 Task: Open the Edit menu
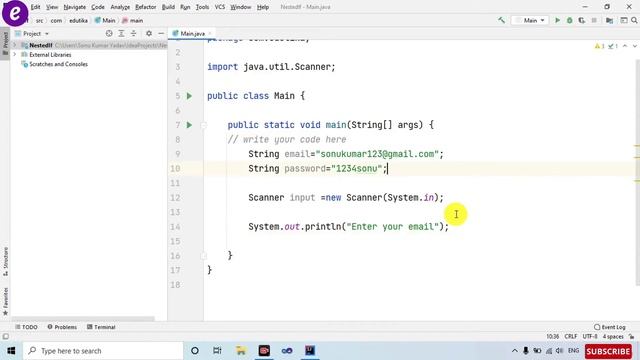pos(36,7)
